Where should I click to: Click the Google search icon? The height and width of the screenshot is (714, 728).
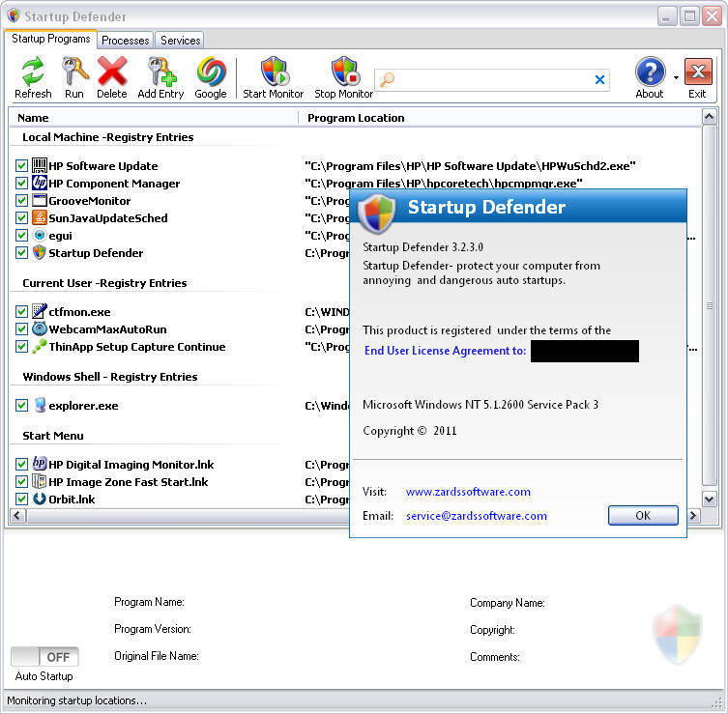point(211,71)
